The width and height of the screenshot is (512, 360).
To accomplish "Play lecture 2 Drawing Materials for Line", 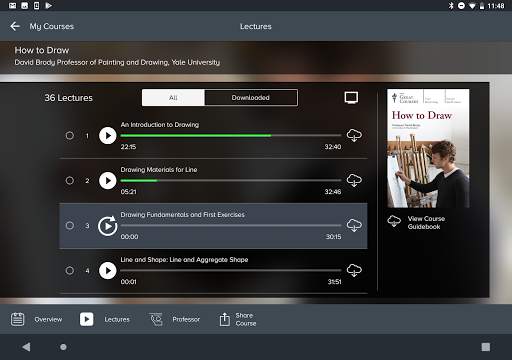I will [107, 181].
